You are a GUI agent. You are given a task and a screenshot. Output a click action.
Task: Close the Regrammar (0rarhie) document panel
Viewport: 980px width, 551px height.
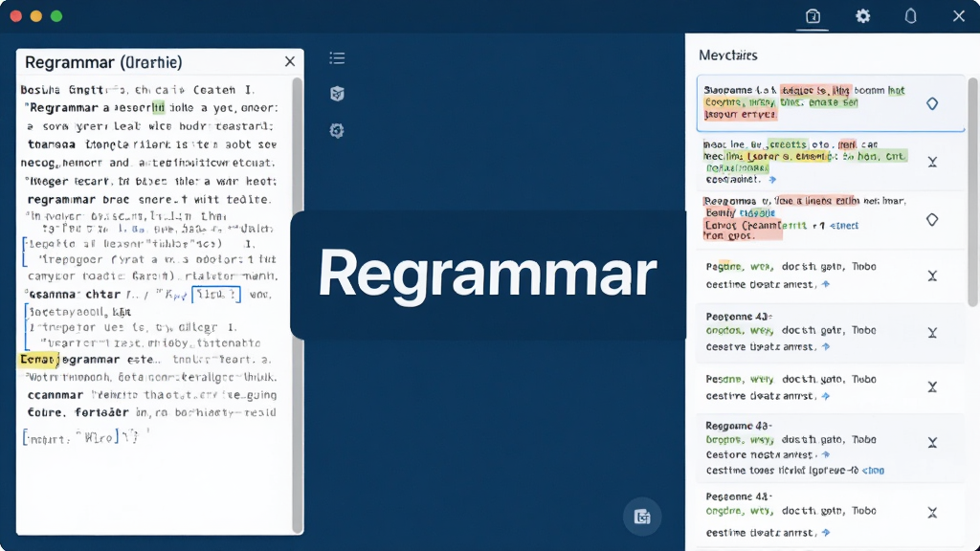[289, 61]
